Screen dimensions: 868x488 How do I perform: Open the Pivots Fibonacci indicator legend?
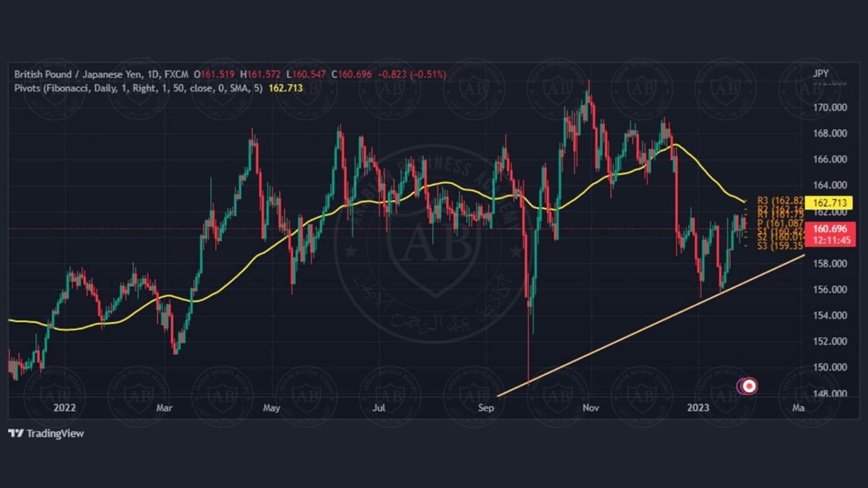pyautogui.click(x=138, y=88)
